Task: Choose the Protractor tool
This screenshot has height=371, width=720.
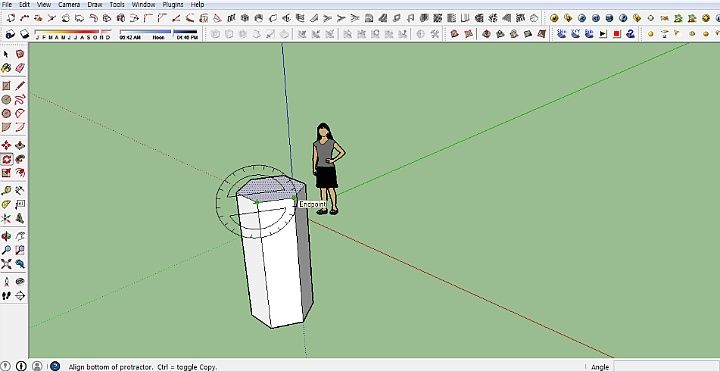Action: point(6,204)
